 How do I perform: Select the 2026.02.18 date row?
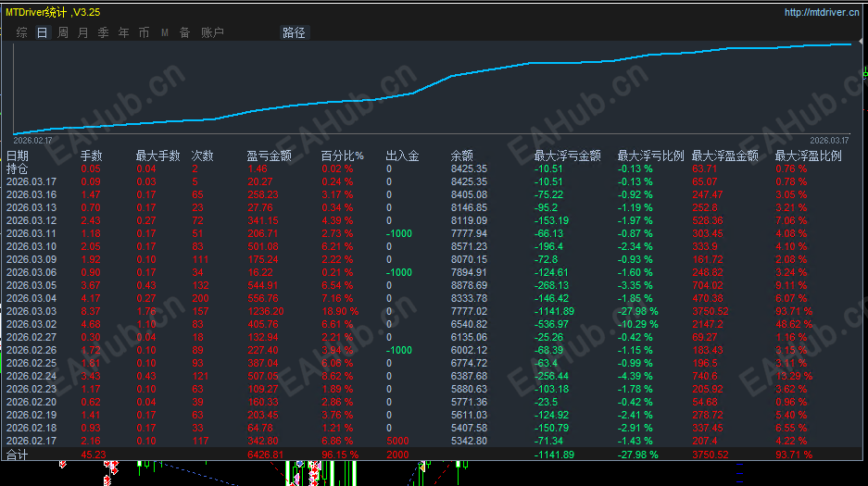click(x=31, y=428)
